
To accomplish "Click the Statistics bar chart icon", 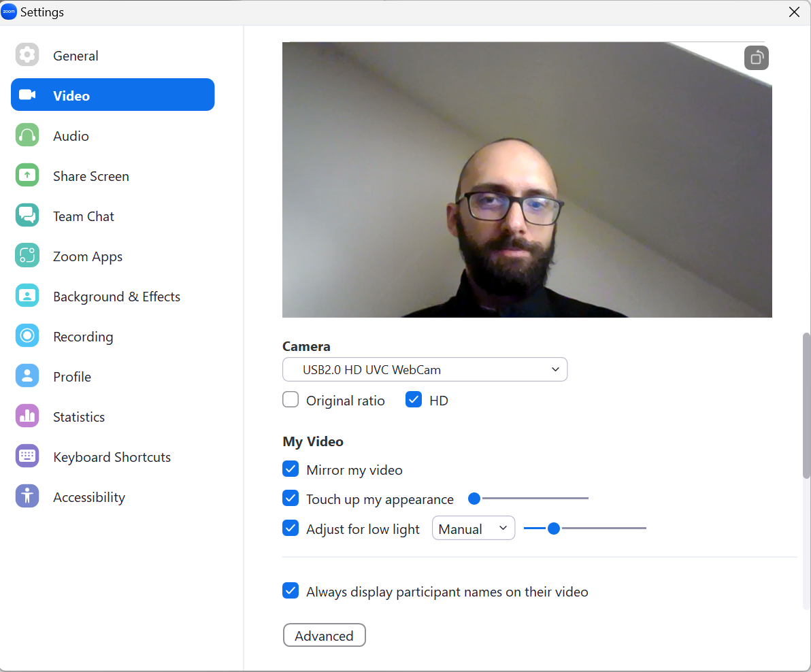I will pyautogui.click(x=27, y=416).
